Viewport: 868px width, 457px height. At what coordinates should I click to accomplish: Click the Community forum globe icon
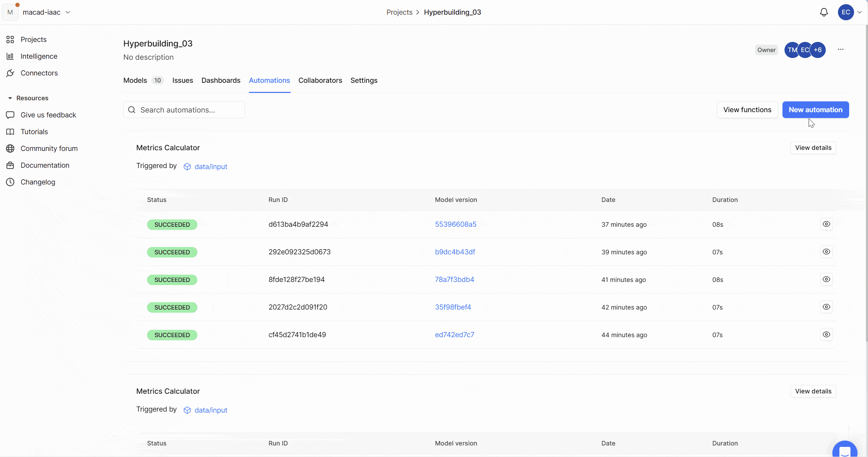coord(10,148)
